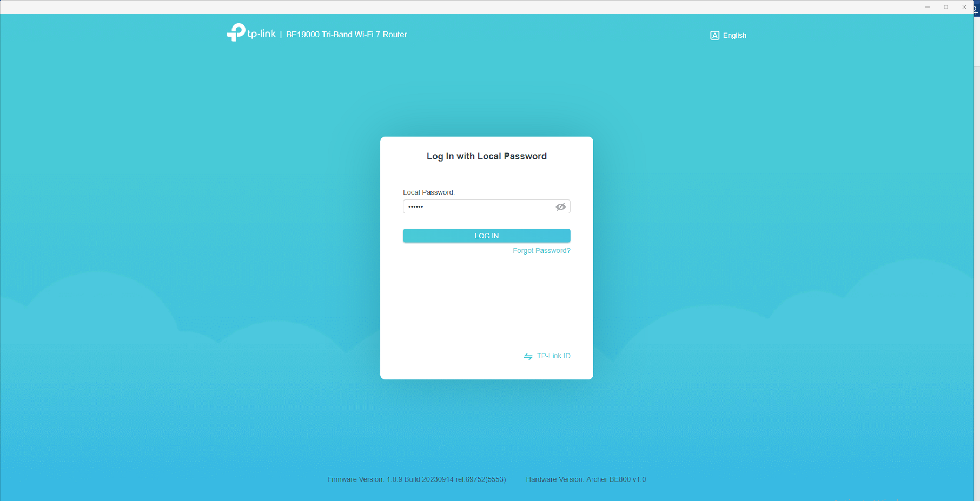Viewport: 980px width, 501px height.
Task: Click the Hardware Version Archer BE800 text
Action: (x=586, y=479)
